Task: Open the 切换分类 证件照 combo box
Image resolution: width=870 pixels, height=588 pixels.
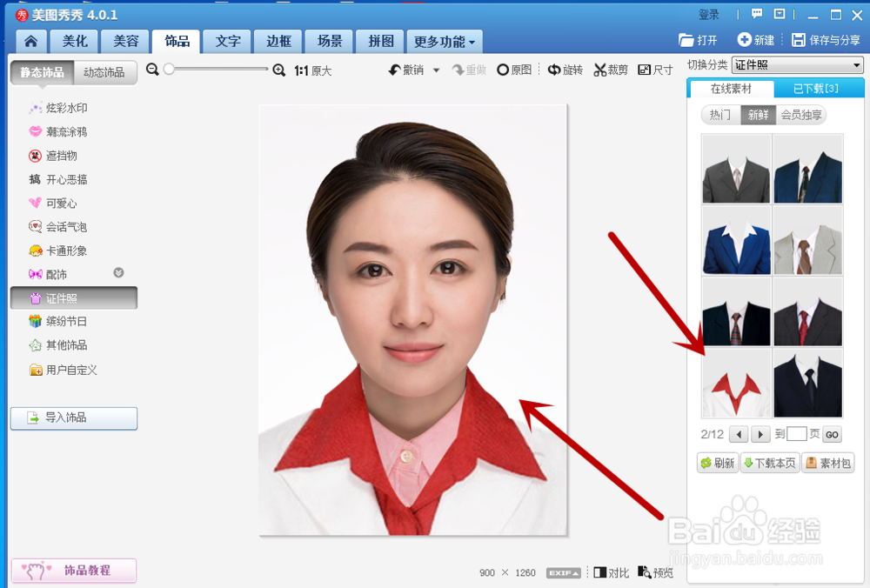Action: click(797, 65)
